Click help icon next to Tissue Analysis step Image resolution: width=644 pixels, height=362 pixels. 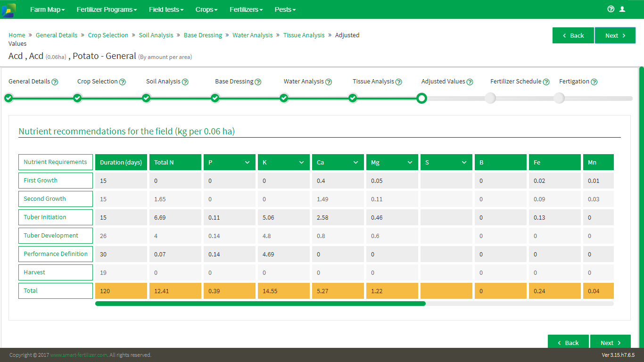pos(399,82)
